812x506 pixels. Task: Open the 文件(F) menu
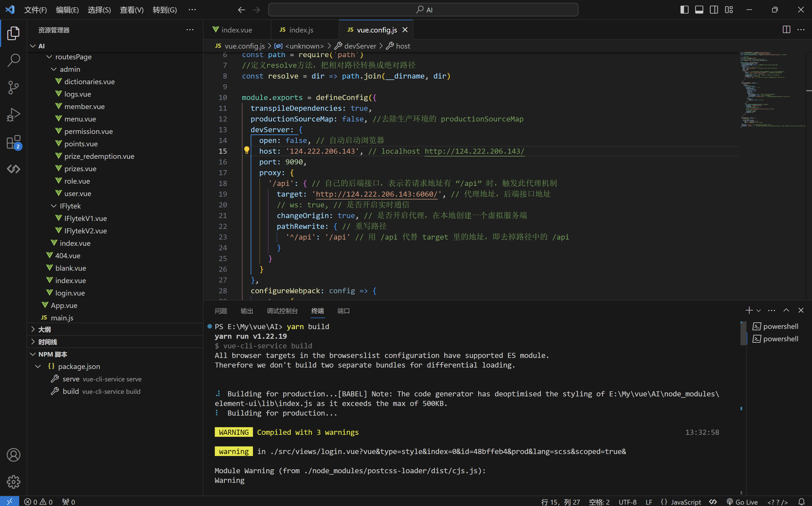click(36, 10)
